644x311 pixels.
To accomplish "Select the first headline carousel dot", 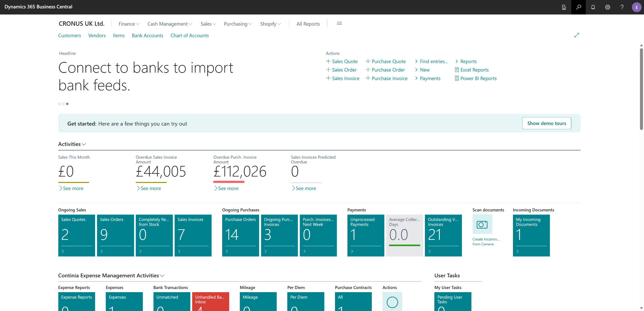I will coord(59,104).
